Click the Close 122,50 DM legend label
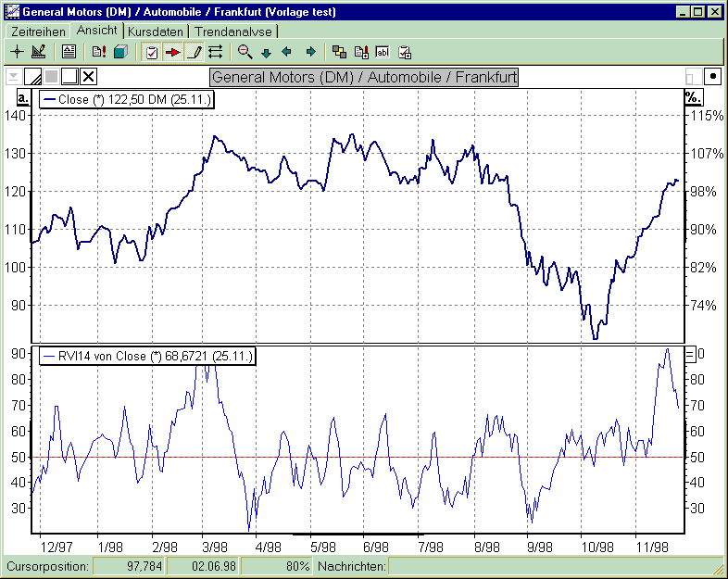 [x=127, y=99]
